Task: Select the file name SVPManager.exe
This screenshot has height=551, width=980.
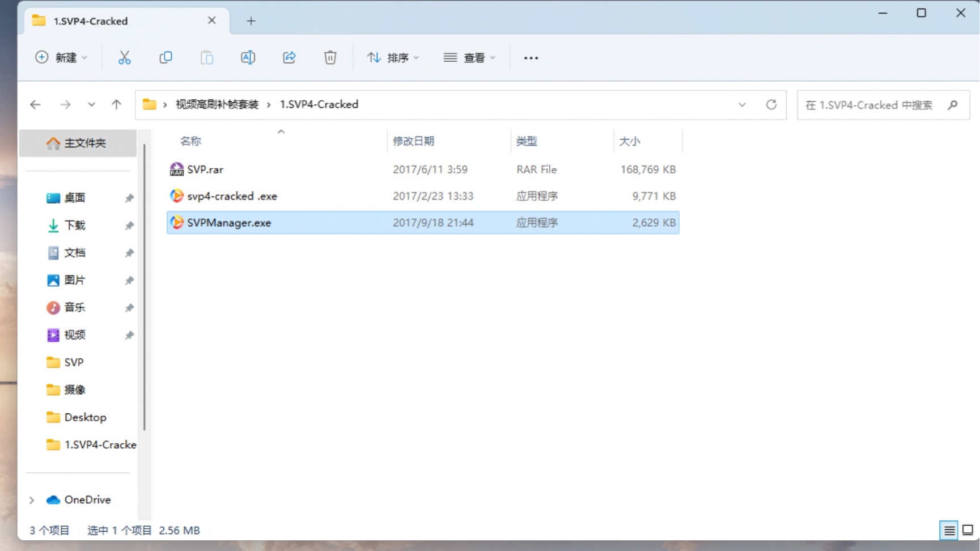Action: tap(229, 222)
